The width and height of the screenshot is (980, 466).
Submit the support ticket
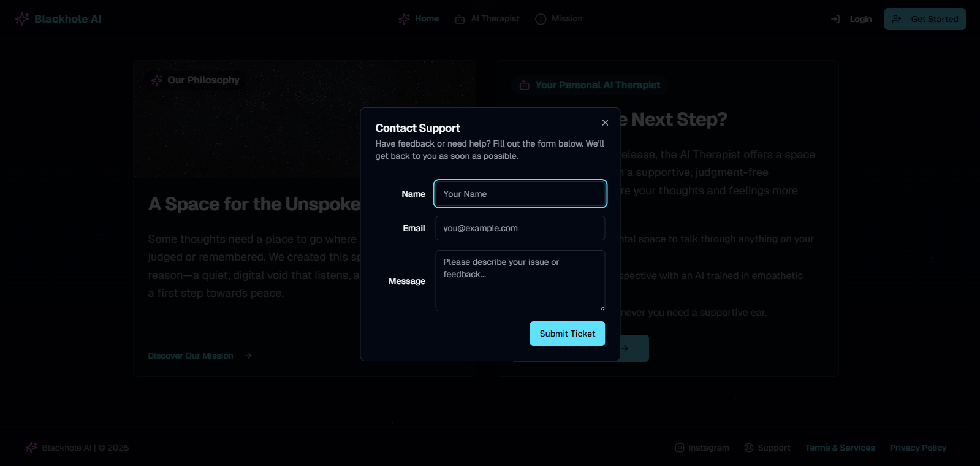pos(568,334)
